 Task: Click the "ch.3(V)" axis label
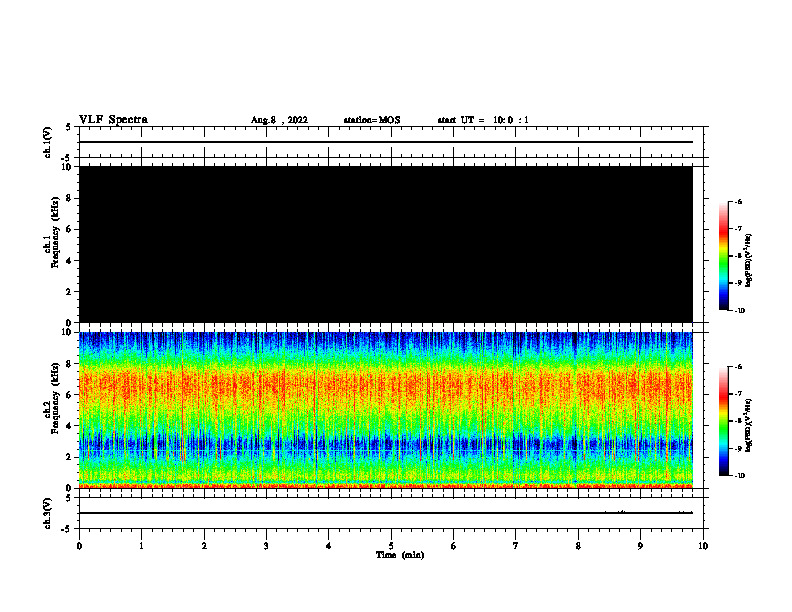click(47, 513)
